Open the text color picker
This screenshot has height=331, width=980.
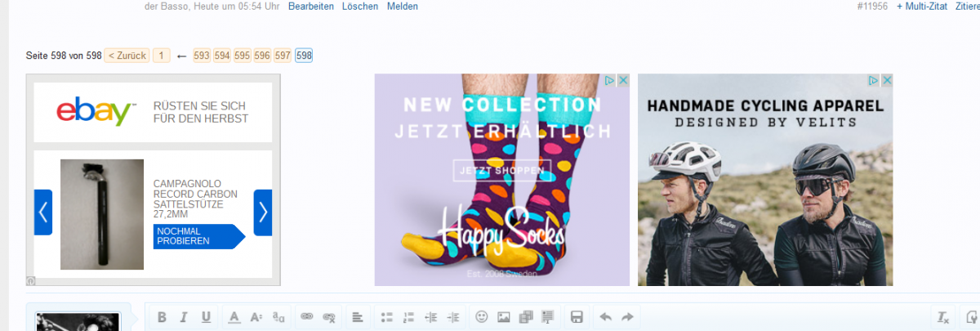tap(234, 317)
